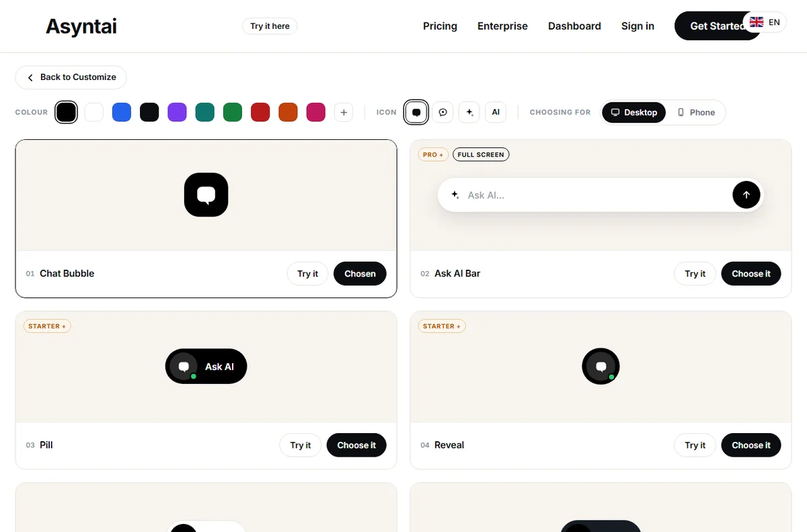Viewport: 807px width, 532px height.
Task: Click the sparkle icon in Ask AI bar
Action: coord(455,195)
